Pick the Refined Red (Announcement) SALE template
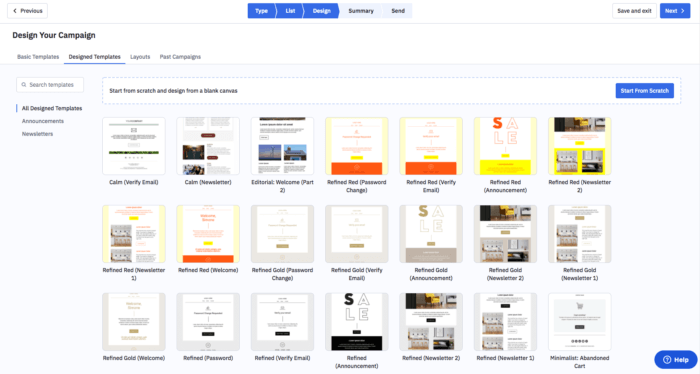Screen dimensions: 700x374 pyautogui.click(x=505, y=146)
